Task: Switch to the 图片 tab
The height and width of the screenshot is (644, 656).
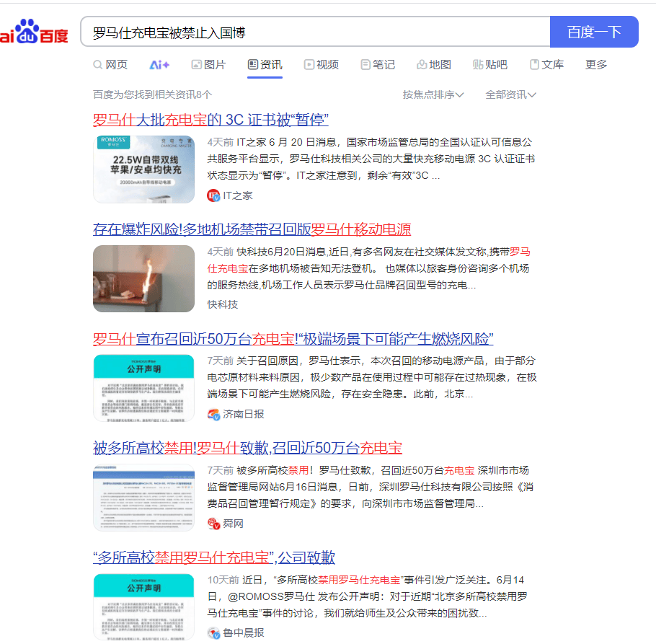Action: click(209, 65)
